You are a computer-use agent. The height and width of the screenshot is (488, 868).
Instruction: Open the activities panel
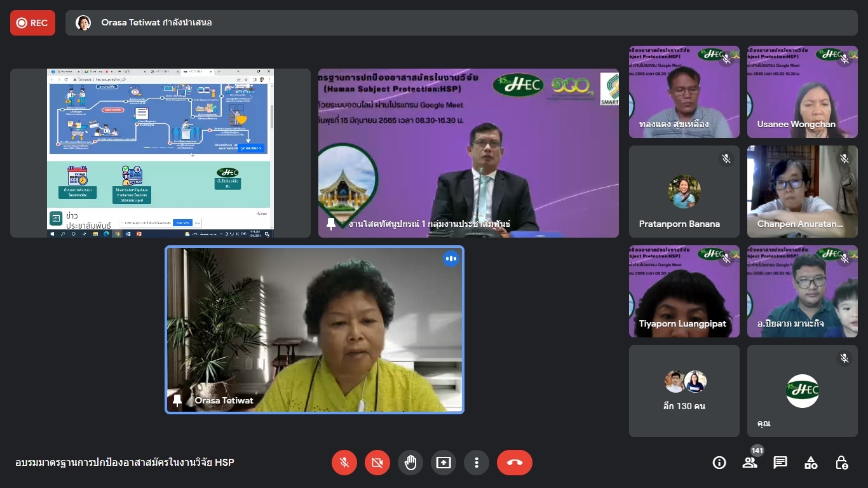[x=811, y=463]
